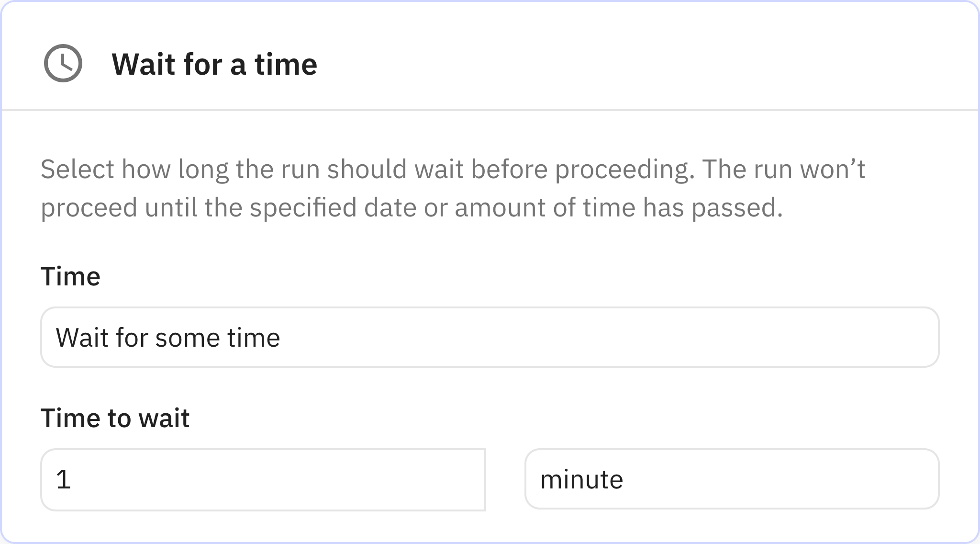Click the Wait for a time title
The height and width of the screenshot is (544, 980).
click(x=214, y=64)
